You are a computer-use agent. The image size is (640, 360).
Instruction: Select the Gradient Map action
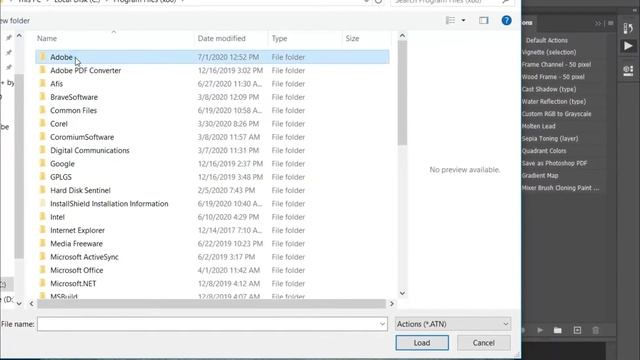(540, 176)
